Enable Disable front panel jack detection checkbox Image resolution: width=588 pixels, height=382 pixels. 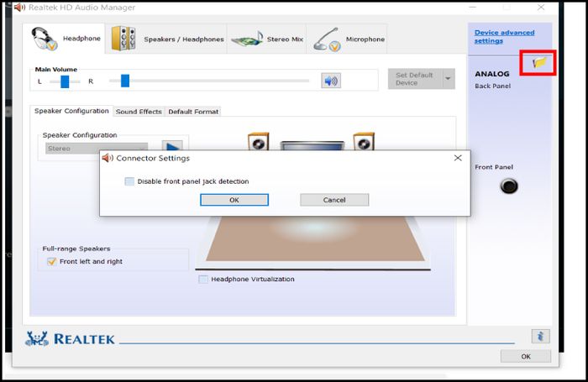[x=129, y=181]
